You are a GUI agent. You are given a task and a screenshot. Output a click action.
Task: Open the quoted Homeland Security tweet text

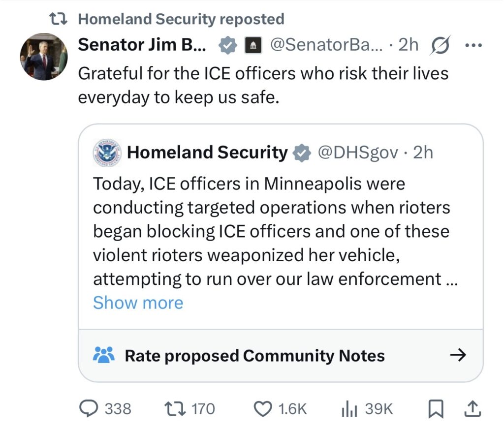click(271, 231)
